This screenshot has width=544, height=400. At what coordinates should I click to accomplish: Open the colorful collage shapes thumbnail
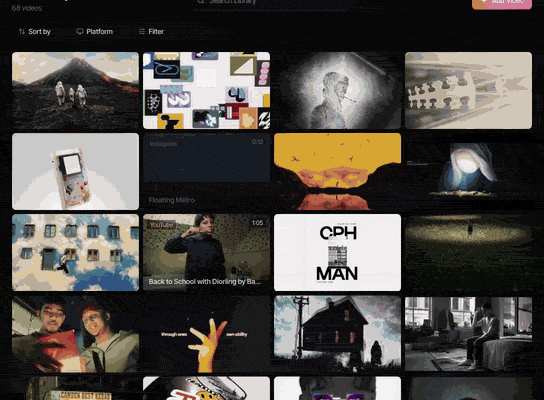(x=206, y=91)
